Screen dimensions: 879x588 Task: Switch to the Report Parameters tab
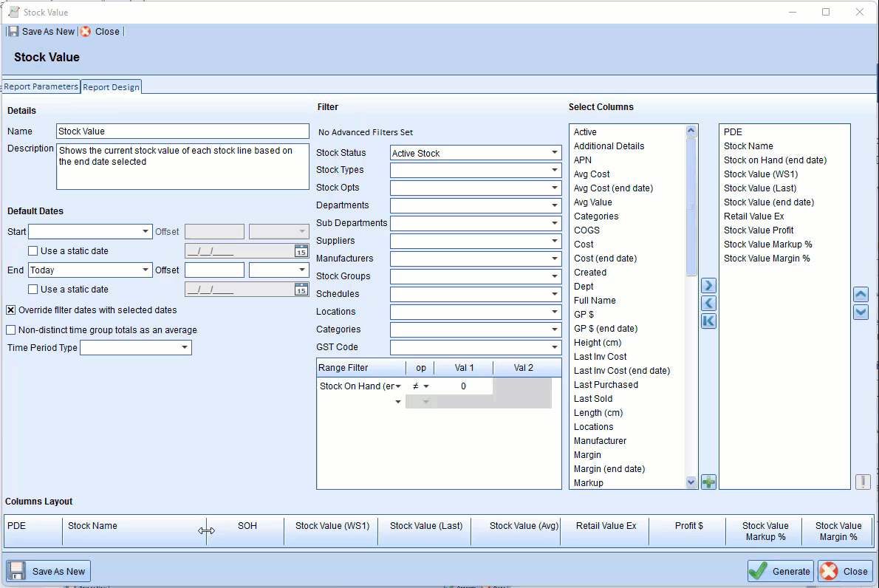(x=41, y=86)
